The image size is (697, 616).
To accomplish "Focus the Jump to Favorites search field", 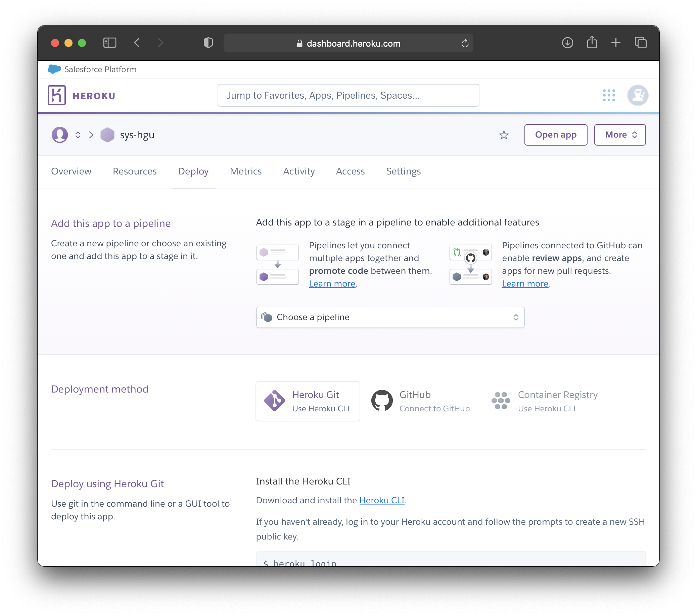I will (x=348, y=95).
